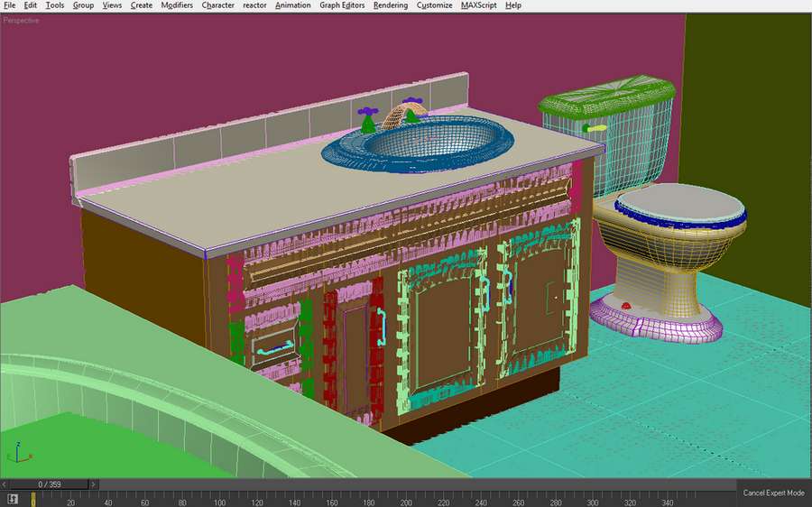
Task: Open the File menu
Action: pos(10,5)
